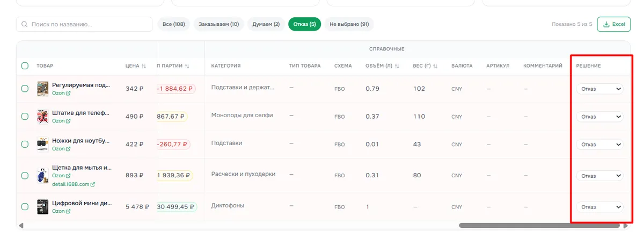Open decision dropdown for Цифровой мини диктофон row
The width and height of the screenshot is (644, 252).
click(600, 207)
